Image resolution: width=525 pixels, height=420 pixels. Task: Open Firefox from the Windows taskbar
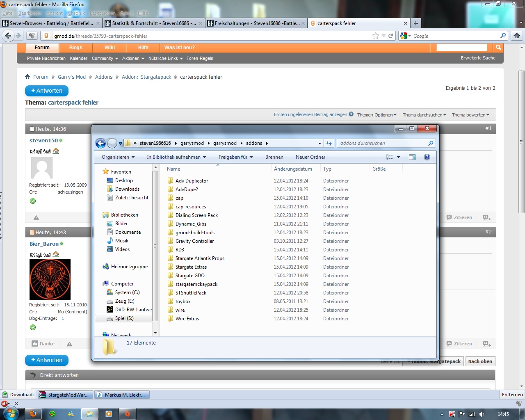[x=33, y=414]
